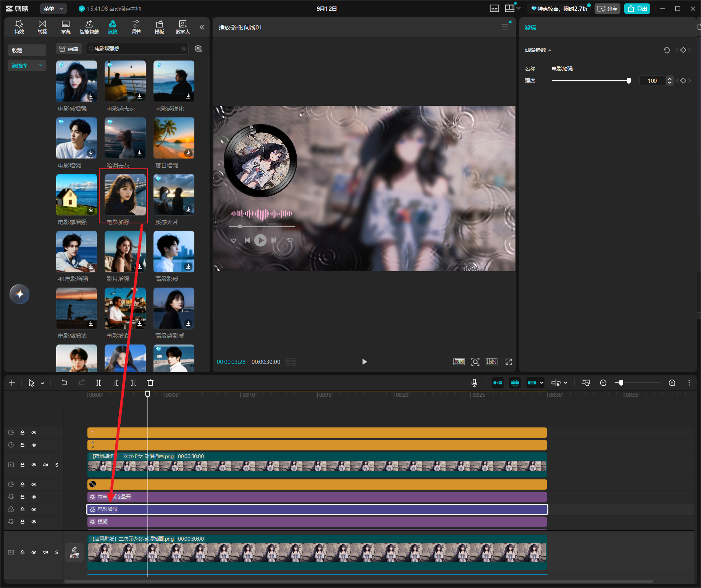Lock the 电影加强 filter track
Image resolution: width=701 pixels, height=588 pixels.
[x=23, y=509]
